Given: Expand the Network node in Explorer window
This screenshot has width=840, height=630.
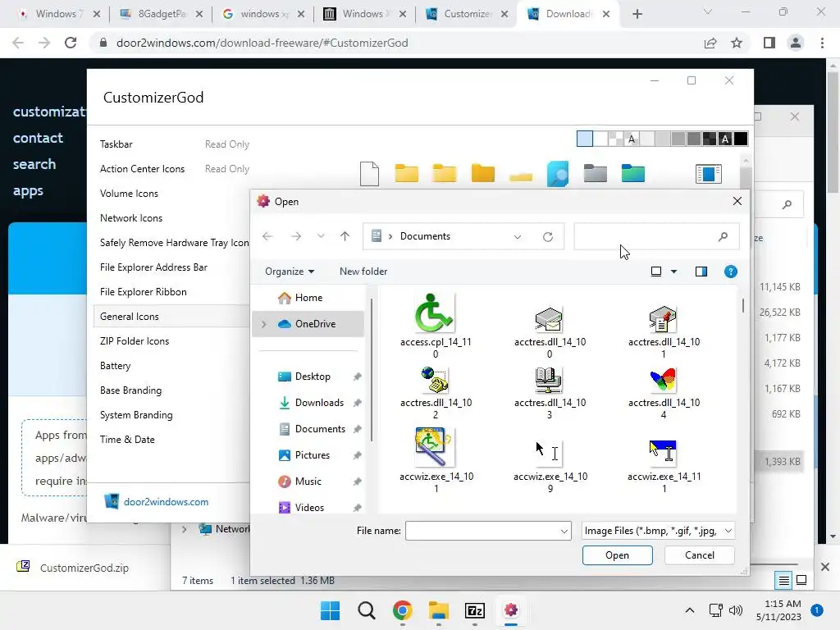Looking at the screenshot, I should tap(185, 529).
